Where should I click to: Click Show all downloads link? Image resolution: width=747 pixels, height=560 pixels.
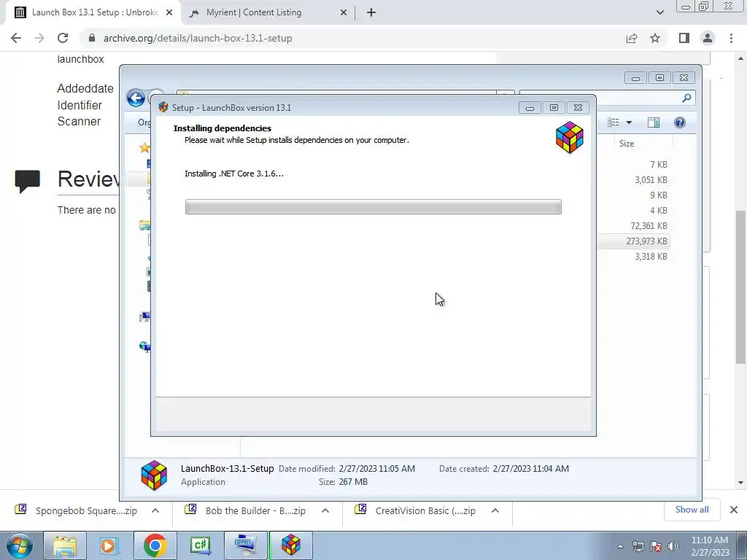point(692,510)
